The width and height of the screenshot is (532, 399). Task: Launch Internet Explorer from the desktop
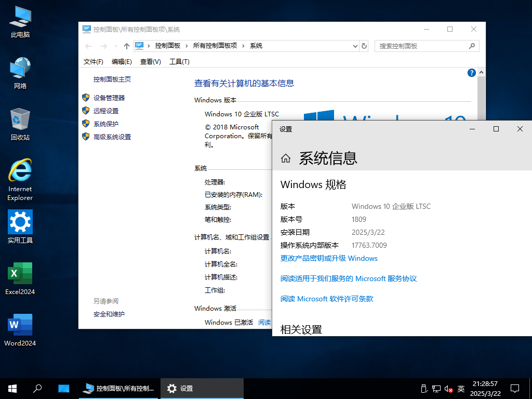pos(20,180)
